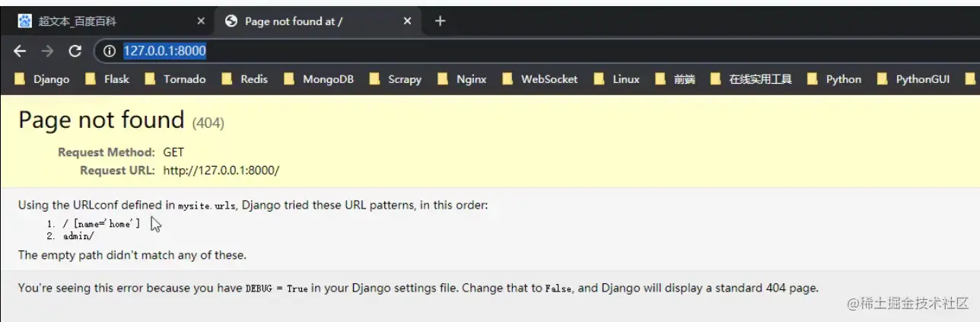The height and width of the screenshot is (322, 980).
Task: Click the forward navigation arrow
Action: (47, 51)
